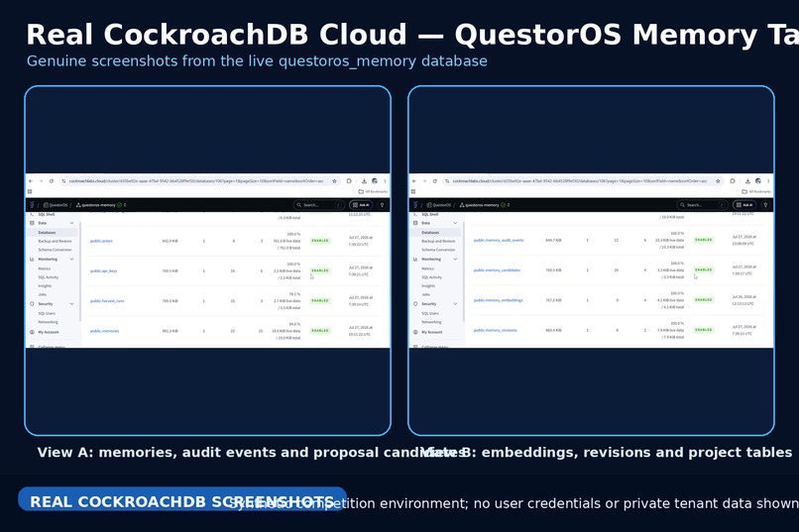The width and height of the screenshot is (799, 532).
Task: Open All Bookmarks folder in View B
Action: pyautogui.click(x=755, y=191)
